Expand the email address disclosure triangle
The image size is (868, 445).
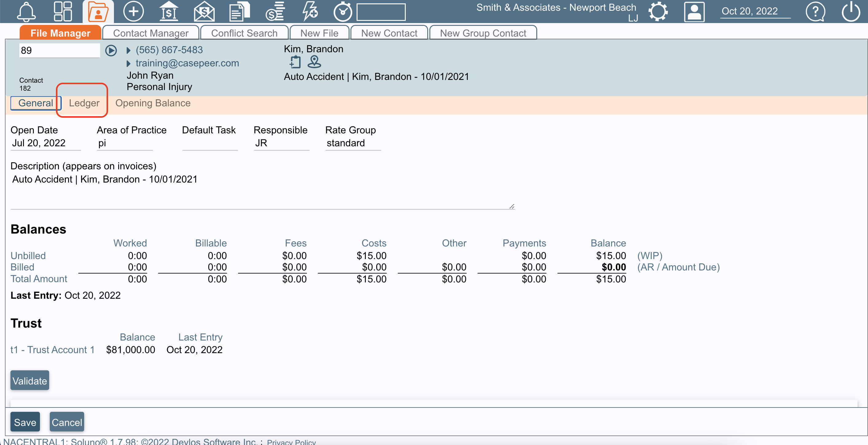(x=128, y=64)
